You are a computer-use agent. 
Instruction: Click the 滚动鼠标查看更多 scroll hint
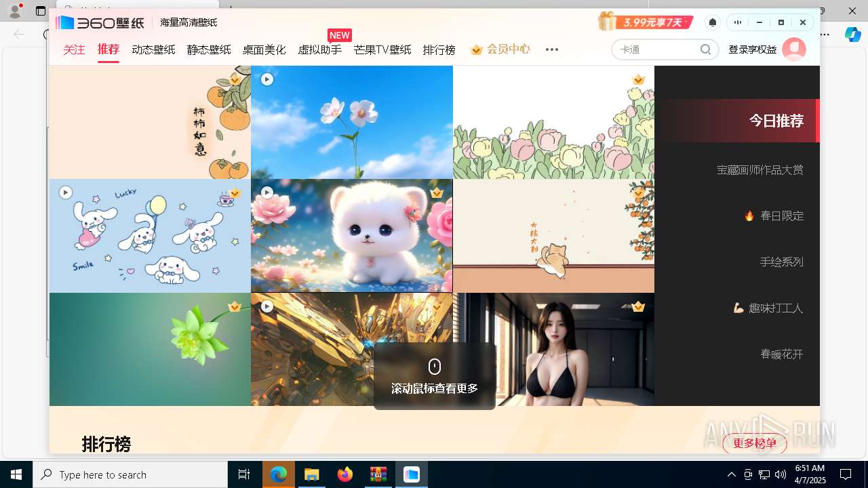pyautogui.click(x=435, y=376)
